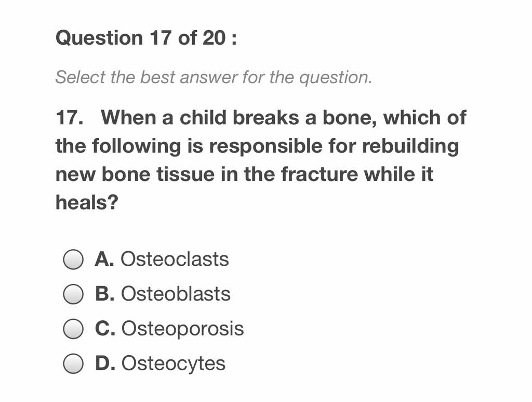Select the radio button for Osteoclasts
532x402 pixels.
point(73,260)
